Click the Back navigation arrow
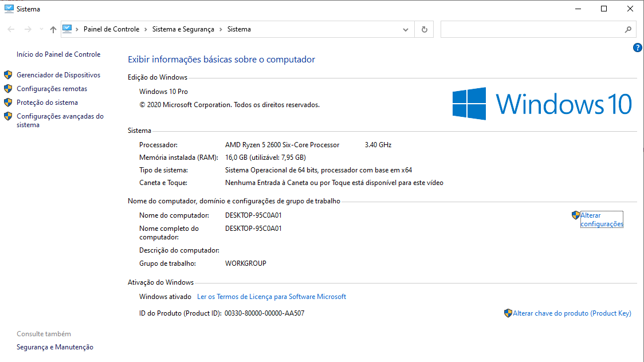Viewport: 644px width, 362px height. (11, 29)
